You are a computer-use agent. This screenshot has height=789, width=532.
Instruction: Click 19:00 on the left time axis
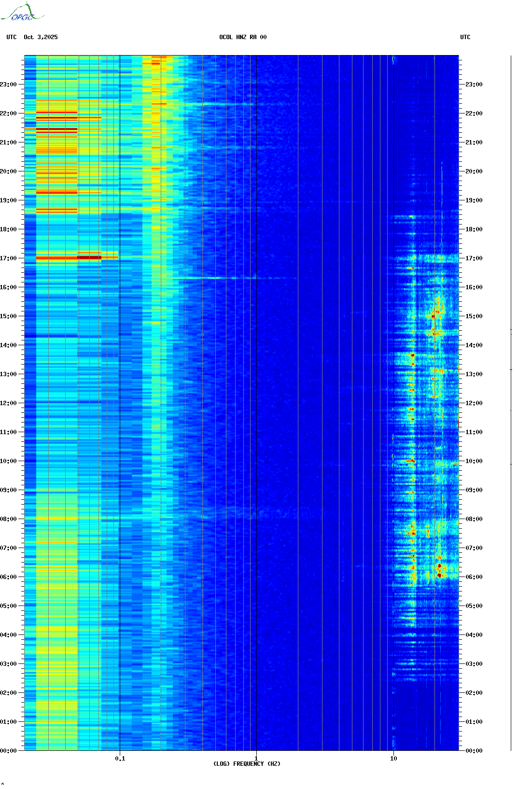[8, 200]
